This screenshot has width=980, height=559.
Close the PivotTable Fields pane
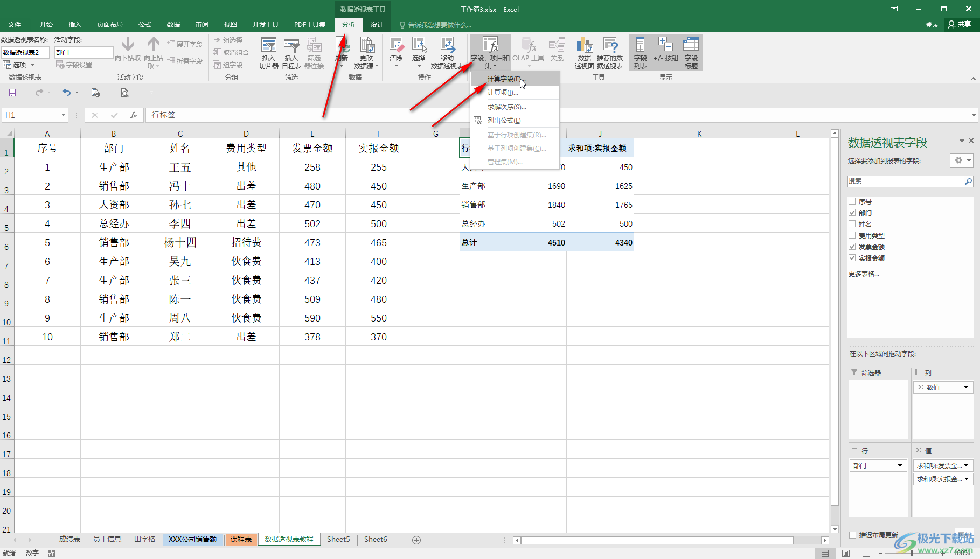pyautogui.click(x=971, y=141)
